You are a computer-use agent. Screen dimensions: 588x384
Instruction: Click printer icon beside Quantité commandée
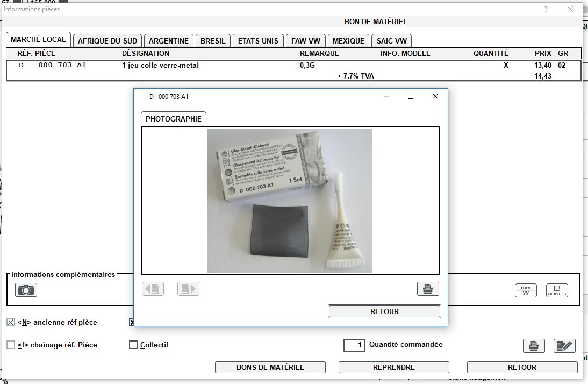coord(534,346)
